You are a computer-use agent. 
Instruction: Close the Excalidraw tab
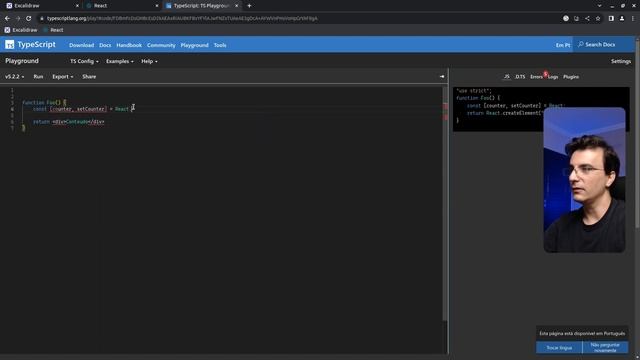77,6
